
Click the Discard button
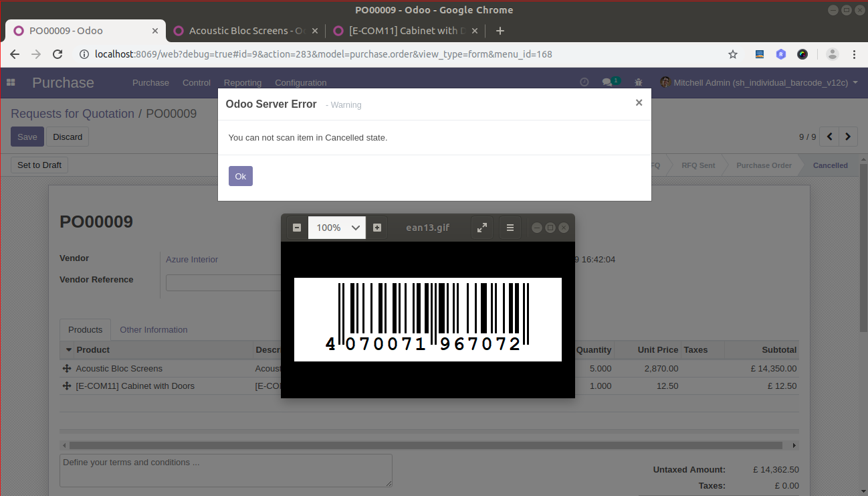coord(68,137)
